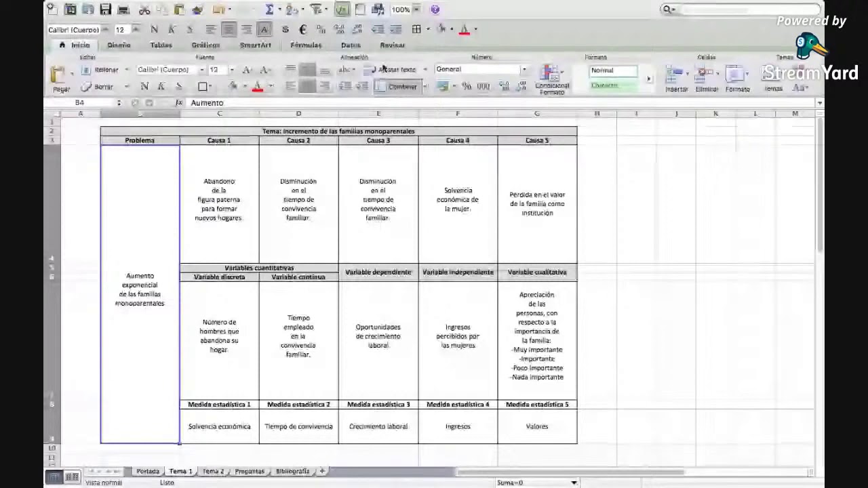Viewport: 868px width, 488px height.
Task: Switch to page layout view icon
Action: 72,477
